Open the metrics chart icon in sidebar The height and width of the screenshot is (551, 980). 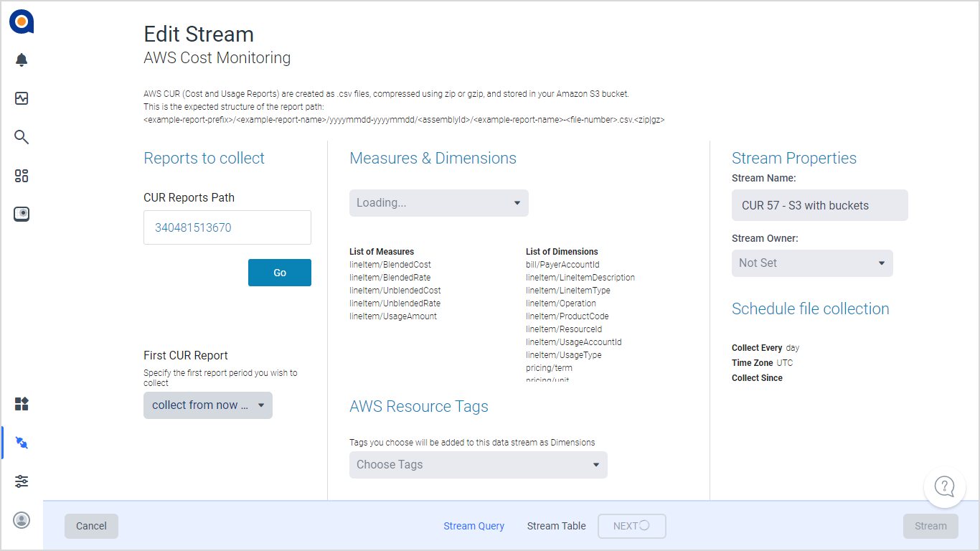[22, 98]
